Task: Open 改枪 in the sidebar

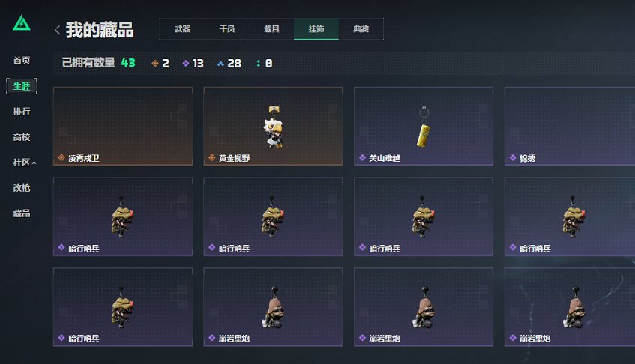Action: tap(22, 188)
